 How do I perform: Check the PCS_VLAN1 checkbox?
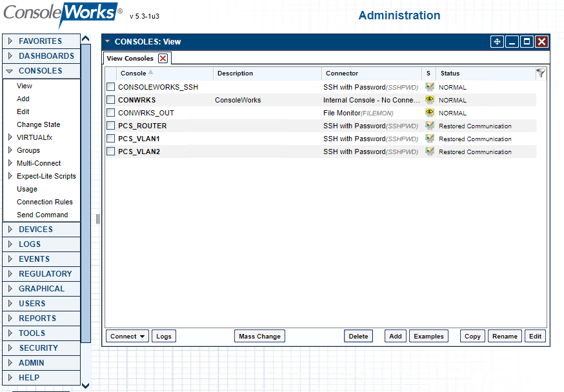111,139
